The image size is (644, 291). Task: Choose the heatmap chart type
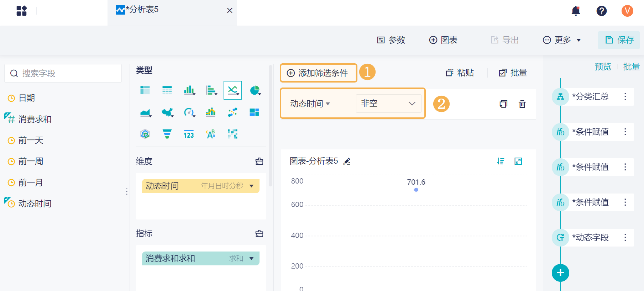click(233, 134)
